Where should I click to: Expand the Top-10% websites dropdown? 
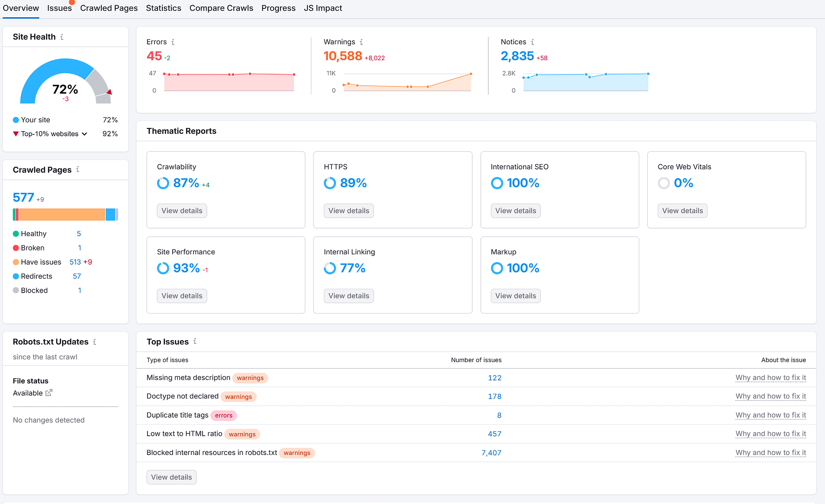point(84,134)
